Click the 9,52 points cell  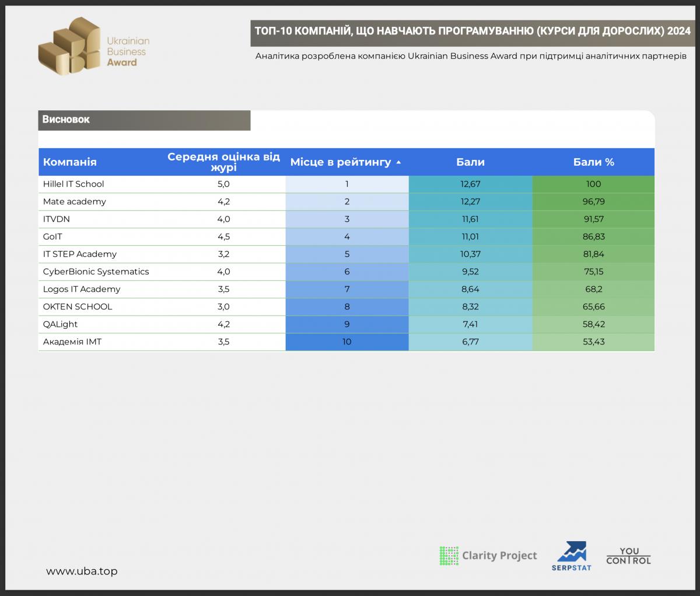(470, 271)
